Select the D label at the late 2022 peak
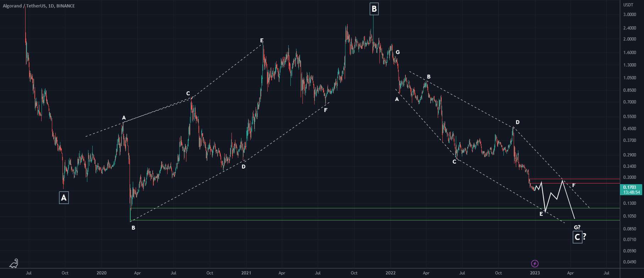 coord(518,122)
